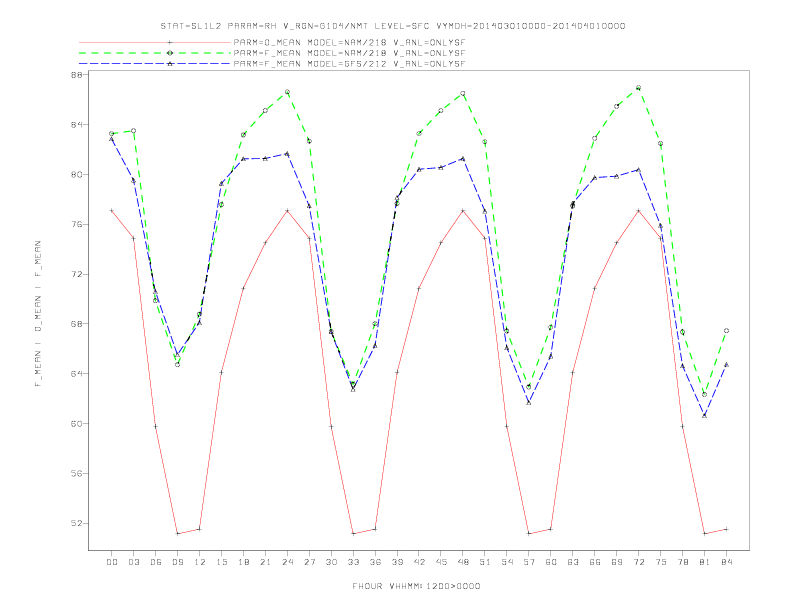Click the x-axis title FHOUR VHHMM=1200>0000

tap(416, 586)
